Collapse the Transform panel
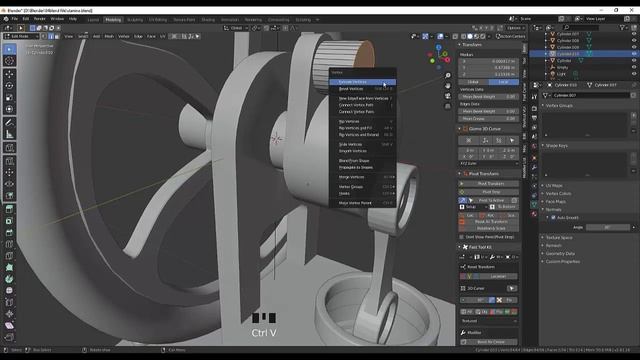Viewport: 640px width, 360px height. point(472,44)
